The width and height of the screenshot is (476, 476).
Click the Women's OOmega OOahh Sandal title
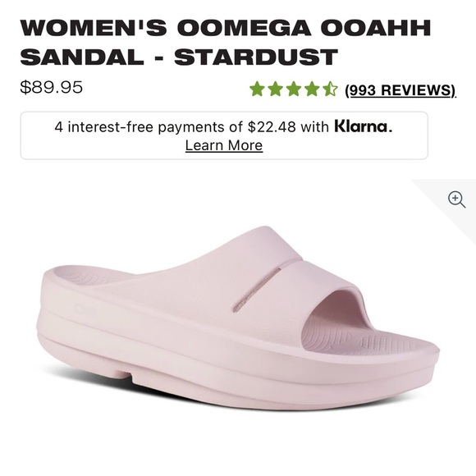point(225,42)
